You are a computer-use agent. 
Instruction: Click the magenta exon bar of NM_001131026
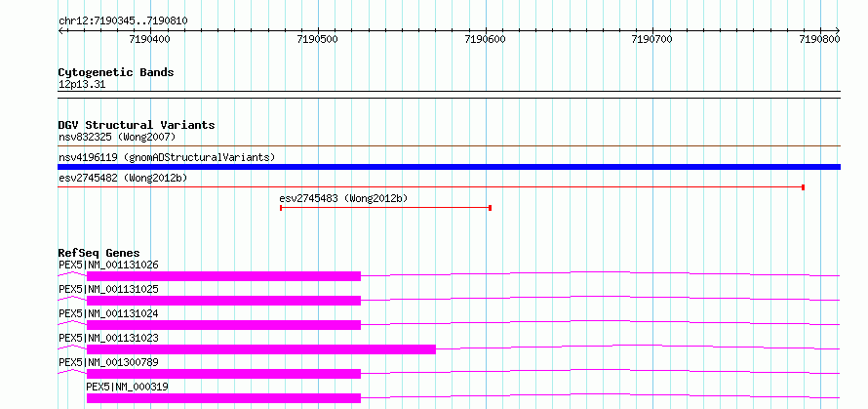[x=223, y=276]
